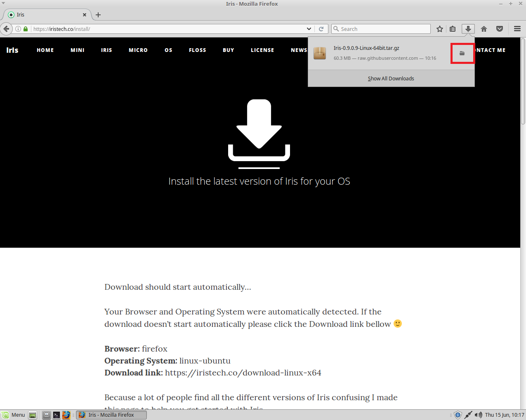Click the 'Browser: firefox' line
This screenshot has width=526, height=420.
136,349
